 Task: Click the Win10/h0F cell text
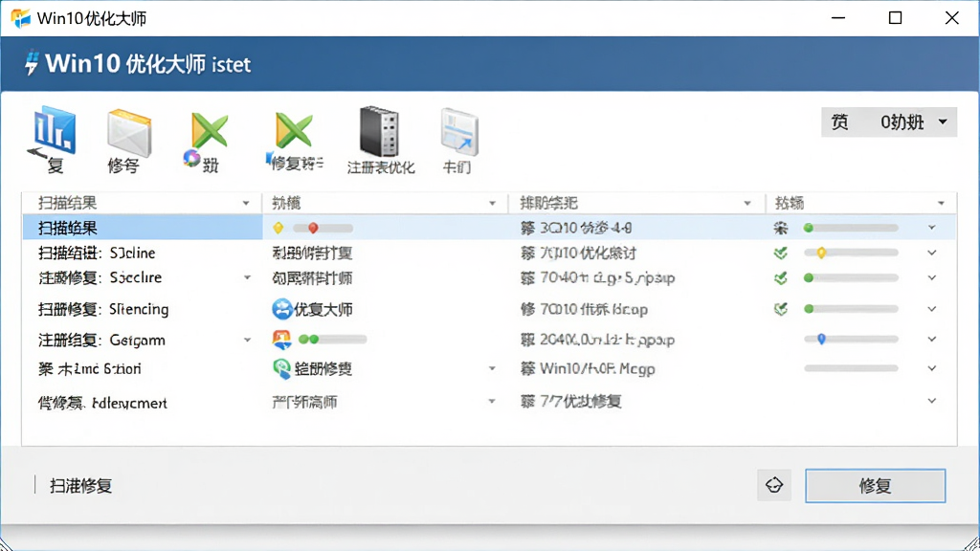597,368
